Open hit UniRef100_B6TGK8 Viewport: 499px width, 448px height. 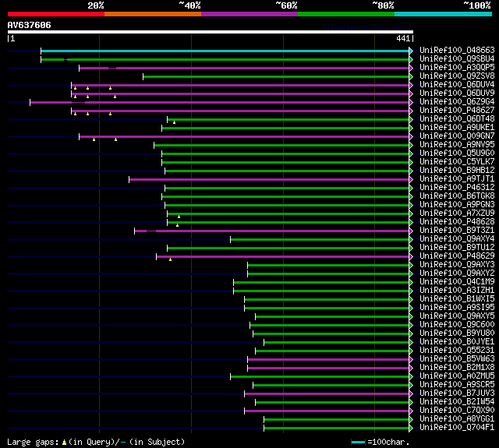[457, 196]
